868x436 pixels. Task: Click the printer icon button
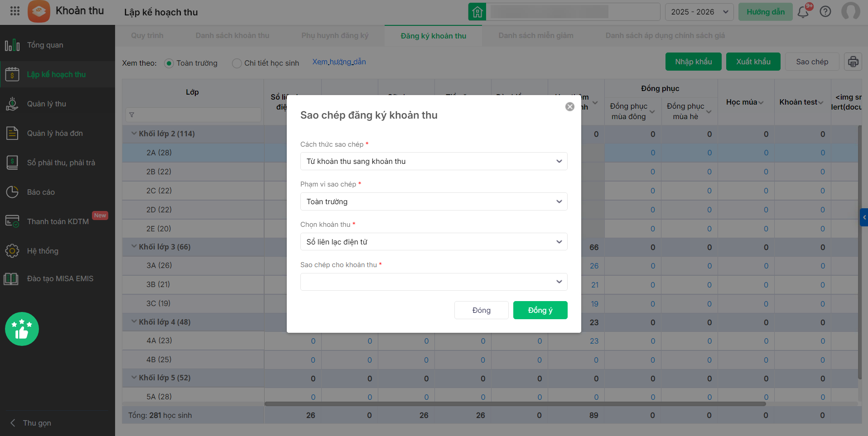click(x=853, y=62)
